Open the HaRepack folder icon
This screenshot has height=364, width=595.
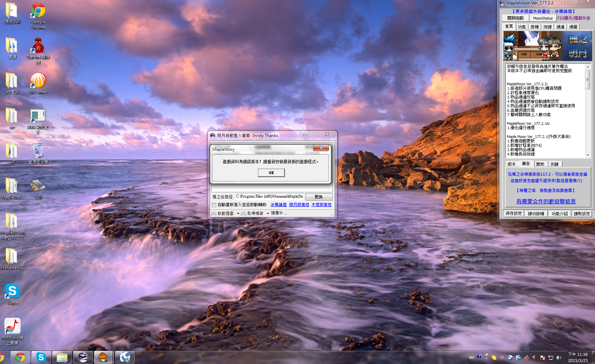click(12, 259)
